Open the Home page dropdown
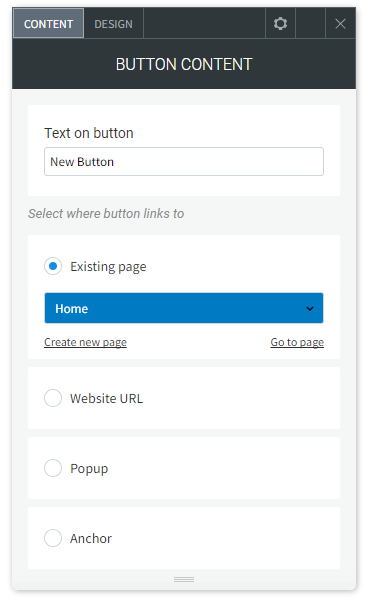This screenshot has height=601, width=367. point(184,308)
